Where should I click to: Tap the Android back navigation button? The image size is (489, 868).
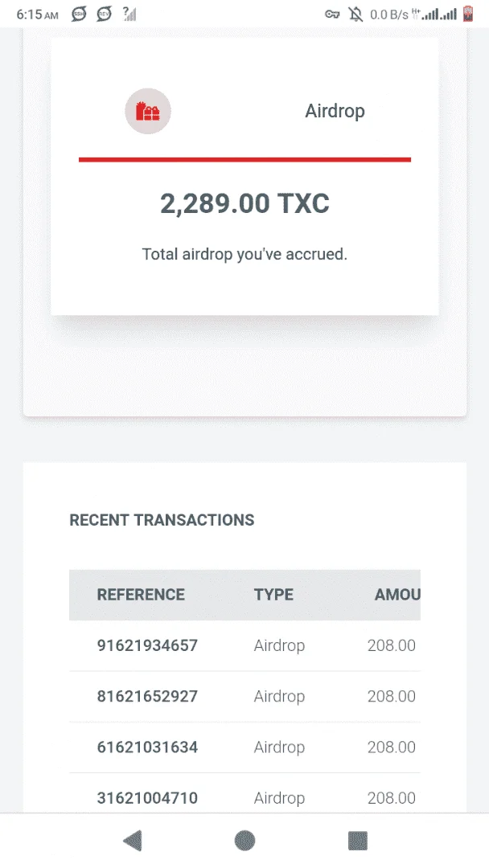[x=133, y=841]
